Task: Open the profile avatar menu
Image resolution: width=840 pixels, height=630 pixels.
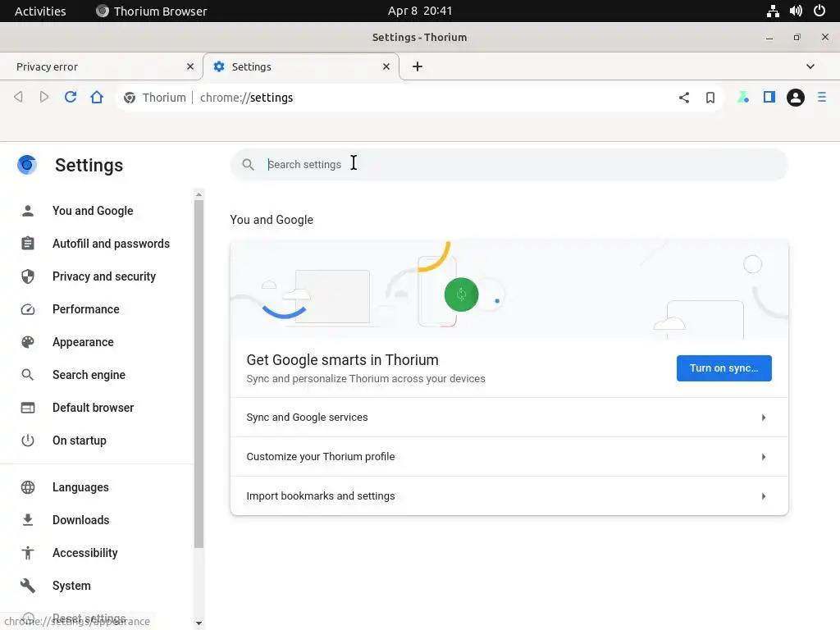Action: pos(796,98)
